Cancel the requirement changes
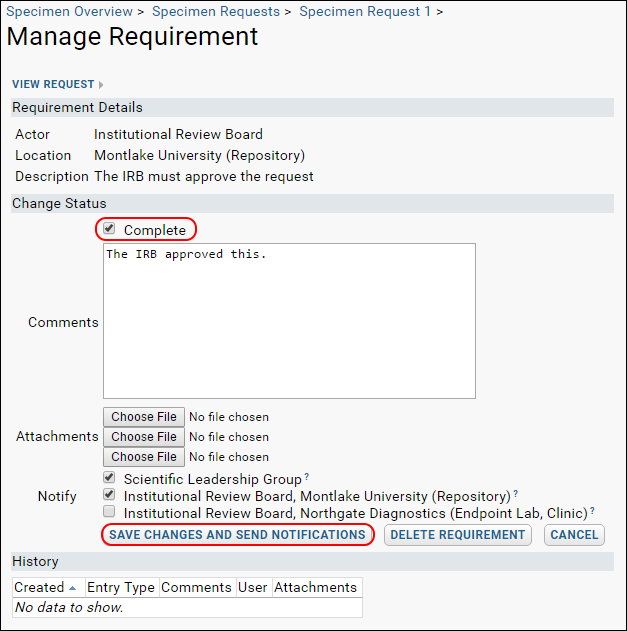 pyautogui.click(x=574, y=535)
